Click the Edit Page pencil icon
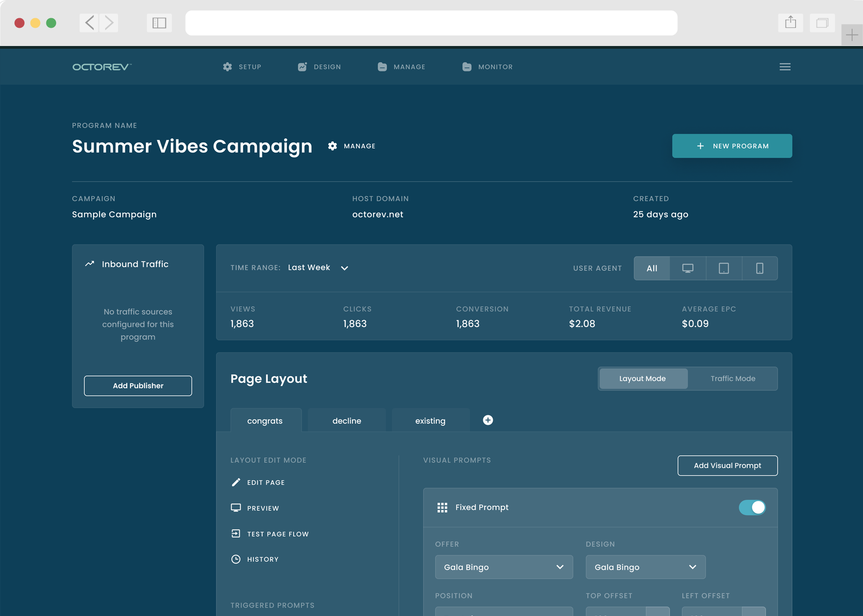Image resolution: width=863 pixels, height=616 pixels. (236, 482)
